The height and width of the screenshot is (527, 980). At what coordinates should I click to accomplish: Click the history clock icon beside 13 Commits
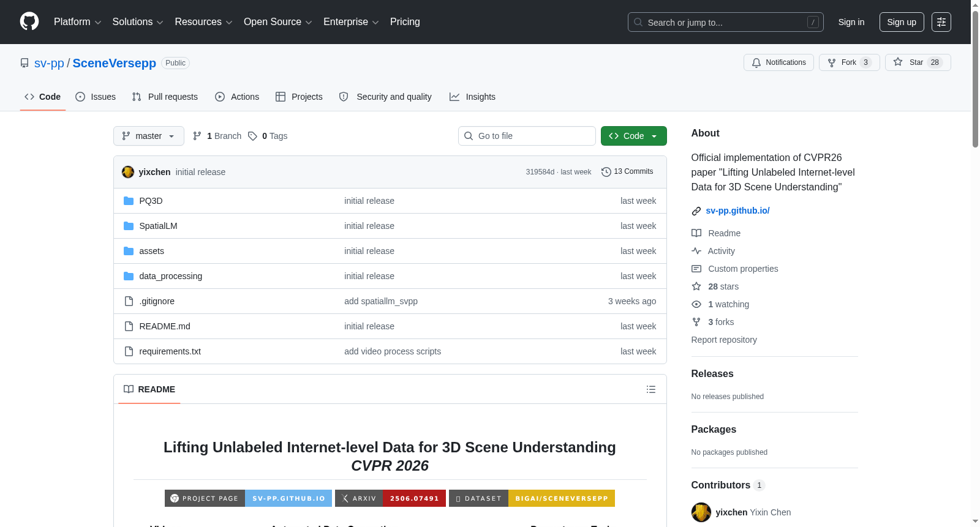pos(606,172)
